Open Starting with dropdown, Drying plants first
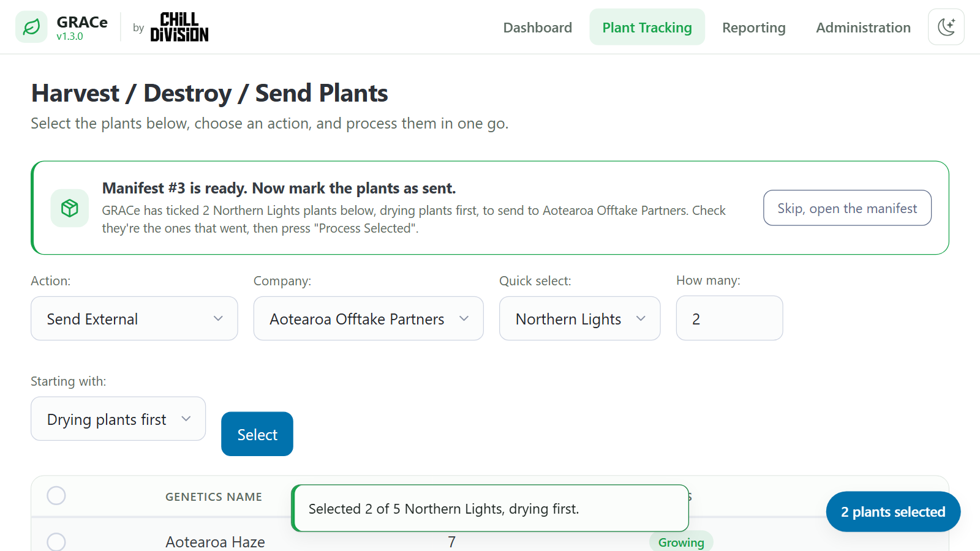 click(x=118, y=419)
